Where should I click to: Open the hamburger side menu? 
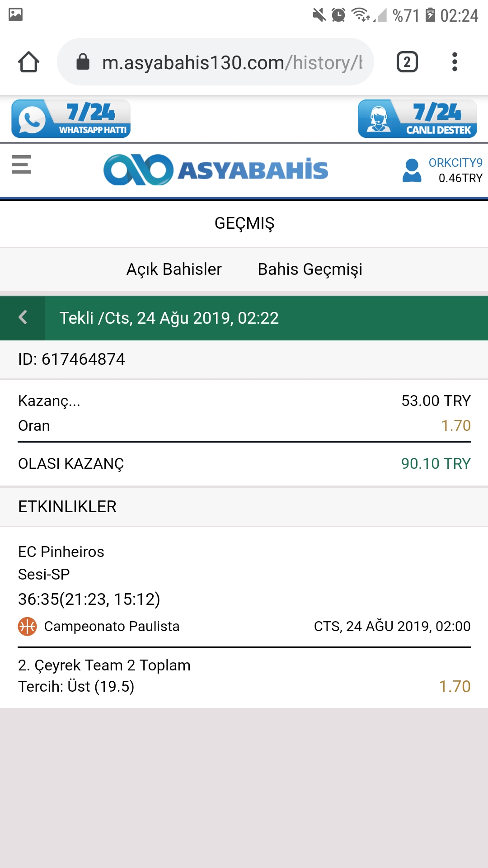21,165
